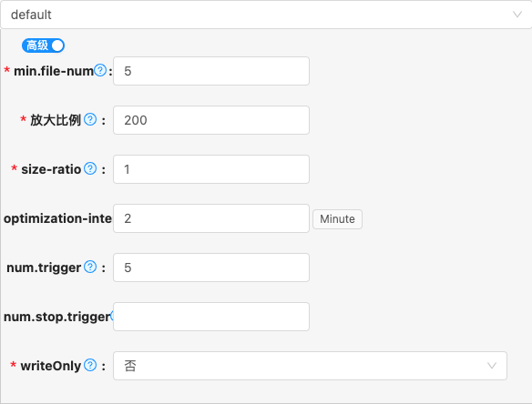View the writeOnly help tooltip icon
Screen dimensions: 532x404
90,365
